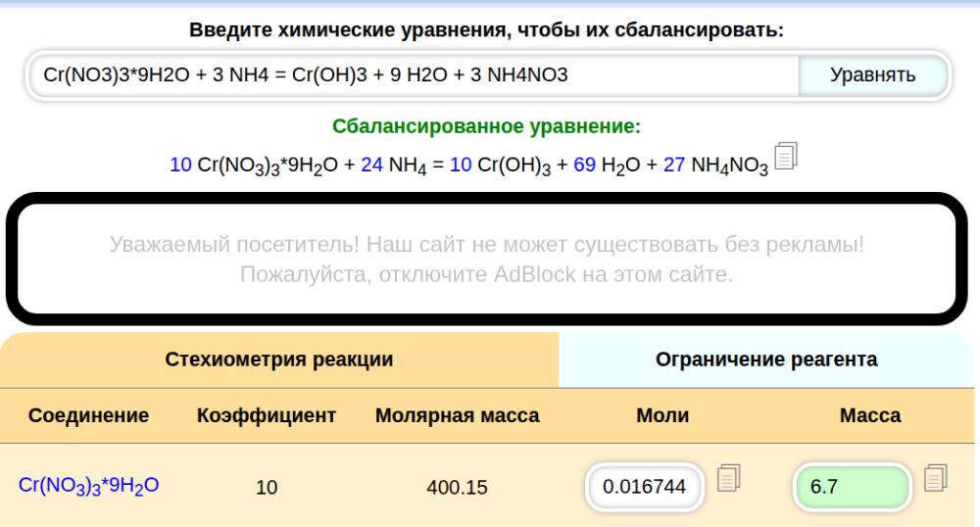Open the Ограничение реагента tab
Screen dimensions: 980x527
coord(766,359)
